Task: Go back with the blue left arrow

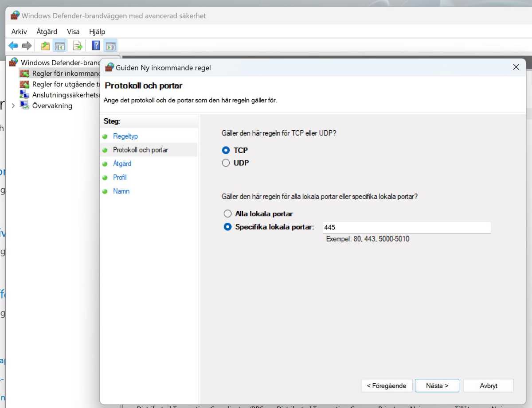Action: [13, 46]
